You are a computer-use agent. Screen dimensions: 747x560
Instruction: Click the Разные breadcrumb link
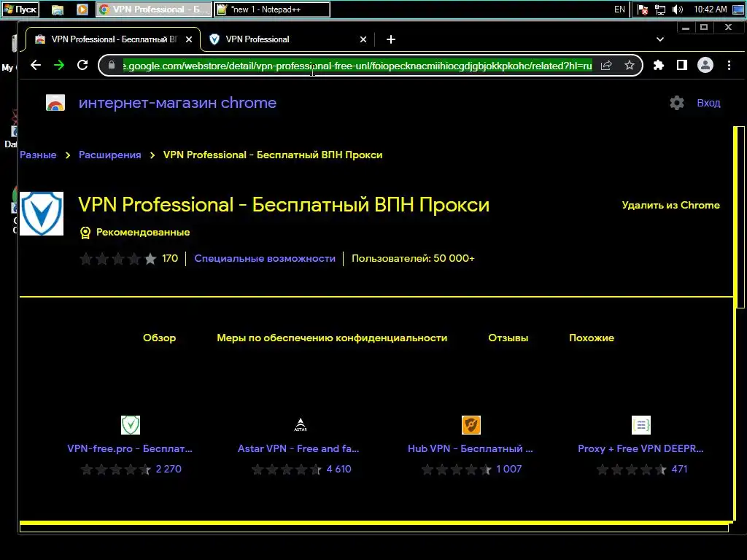[38, 155]
